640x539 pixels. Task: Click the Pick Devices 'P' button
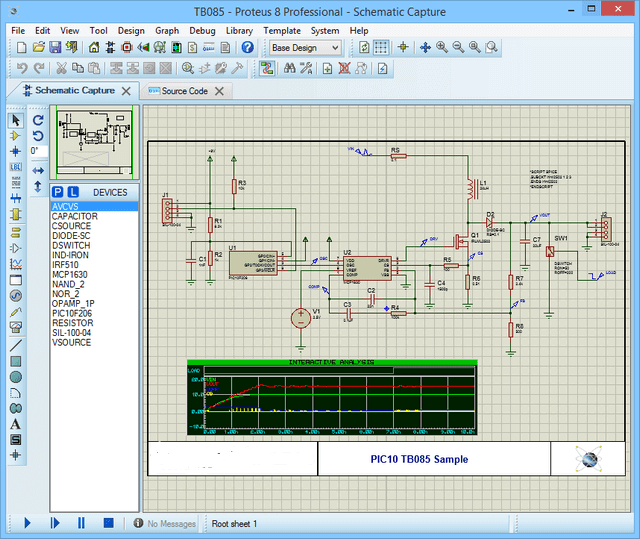point(58,192)
